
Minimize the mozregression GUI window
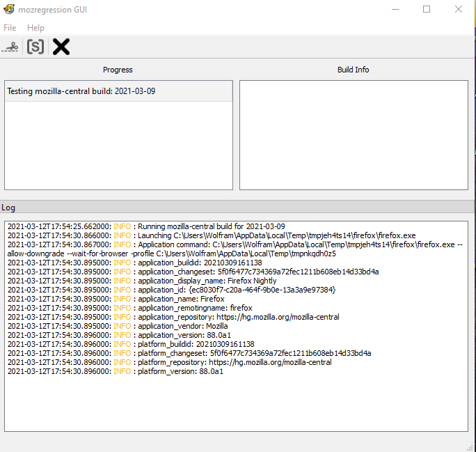click(395, 10)
